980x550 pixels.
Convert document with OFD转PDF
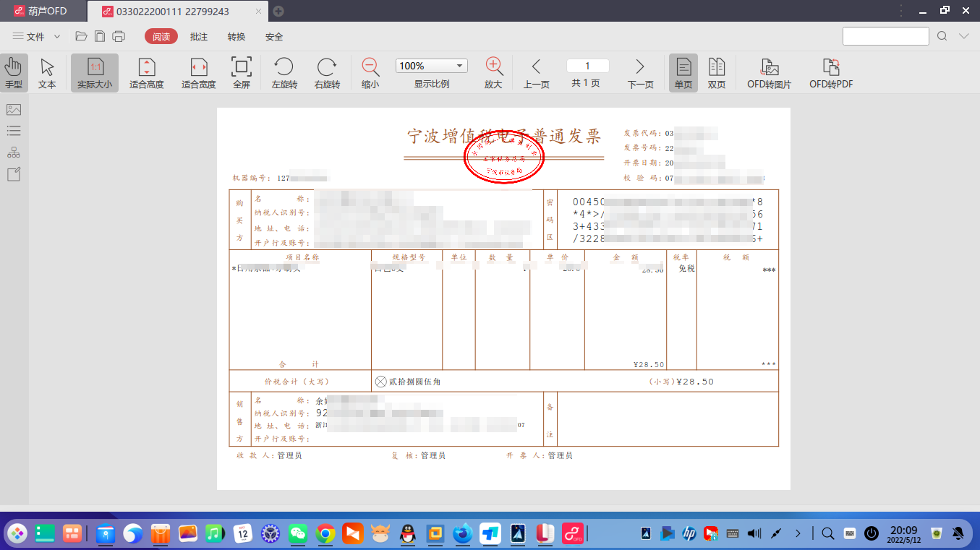pos(831,73)
